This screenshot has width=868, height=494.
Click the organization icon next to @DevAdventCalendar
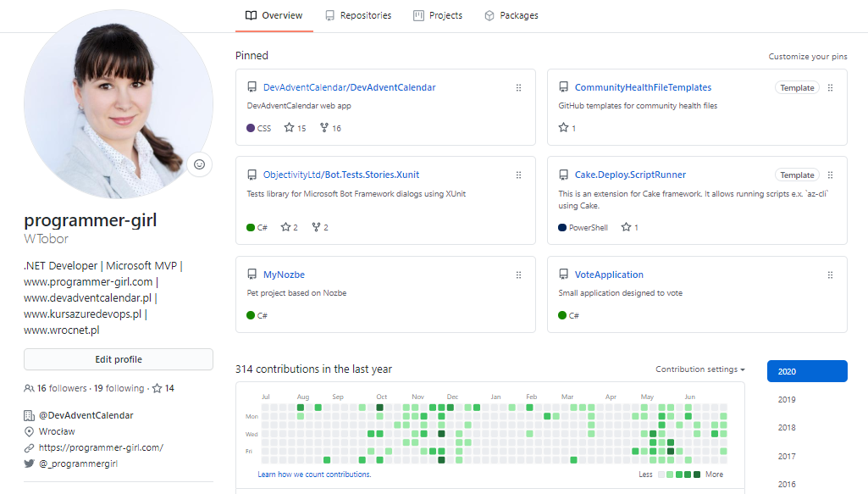pos(28,415)
